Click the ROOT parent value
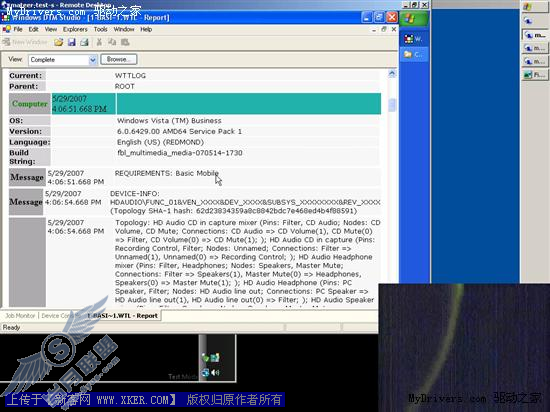The width and height of the screenshot is (550, 412). coord(125,87)
